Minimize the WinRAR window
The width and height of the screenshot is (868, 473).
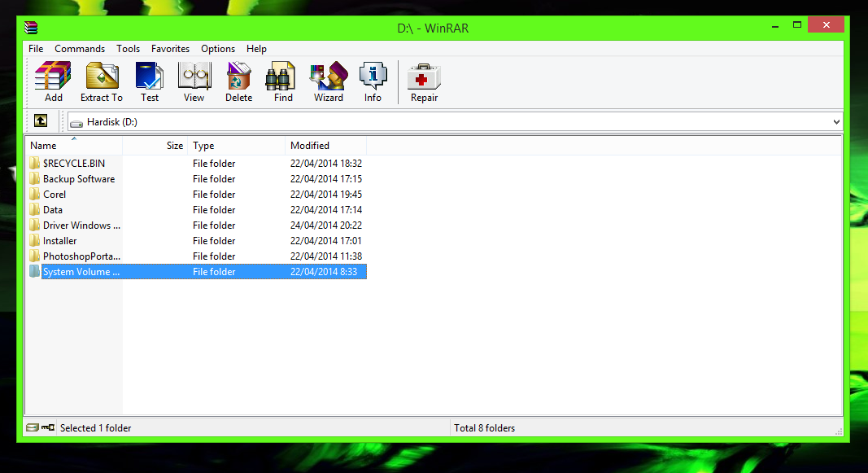coord(775,25)
